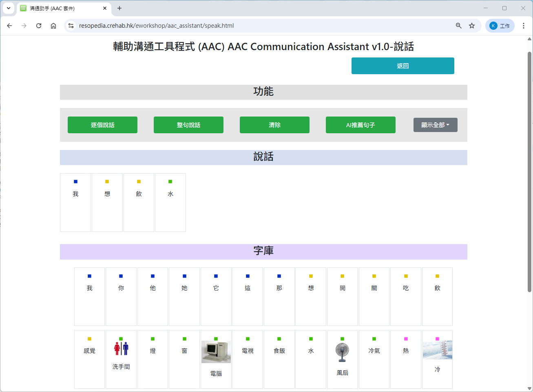
Task: Expand the 顯示全部 dropdown
Action: click(x=435, y=125)
